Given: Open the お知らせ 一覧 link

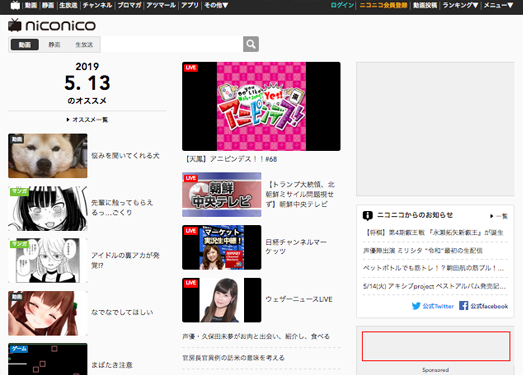Looking at the screenshot, I should pos(499,216).
